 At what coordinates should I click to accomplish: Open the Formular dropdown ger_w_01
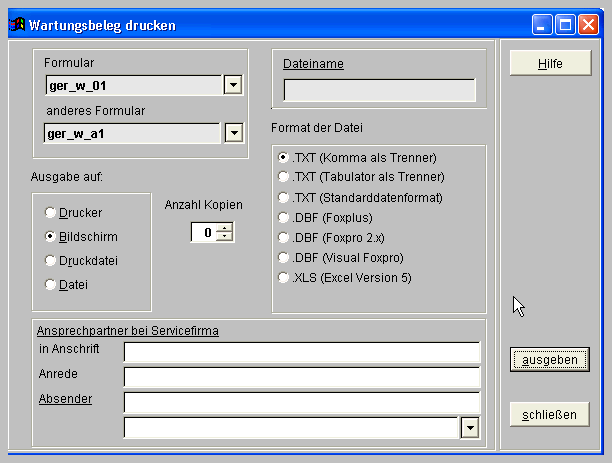coord(233,85)
